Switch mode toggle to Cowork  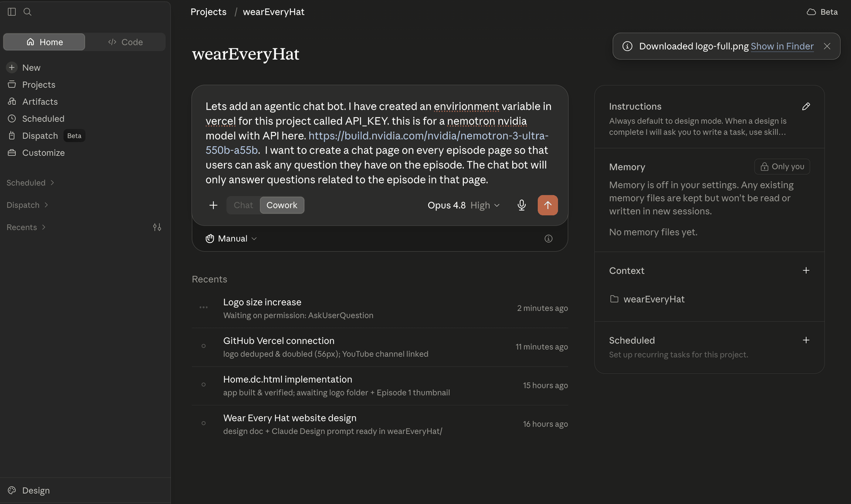click(x=282, y=205)
